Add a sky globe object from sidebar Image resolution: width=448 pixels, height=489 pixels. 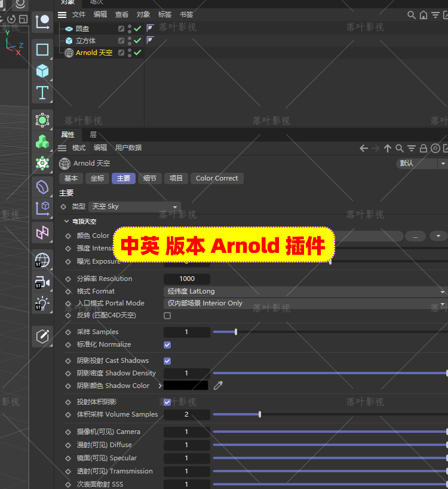[x=42, y=260]
